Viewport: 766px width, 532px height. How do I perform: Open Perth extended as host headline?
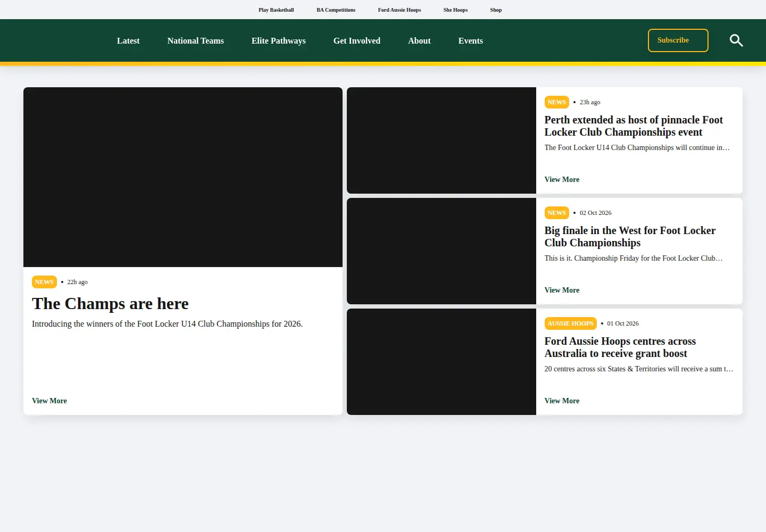click(634, 126)
